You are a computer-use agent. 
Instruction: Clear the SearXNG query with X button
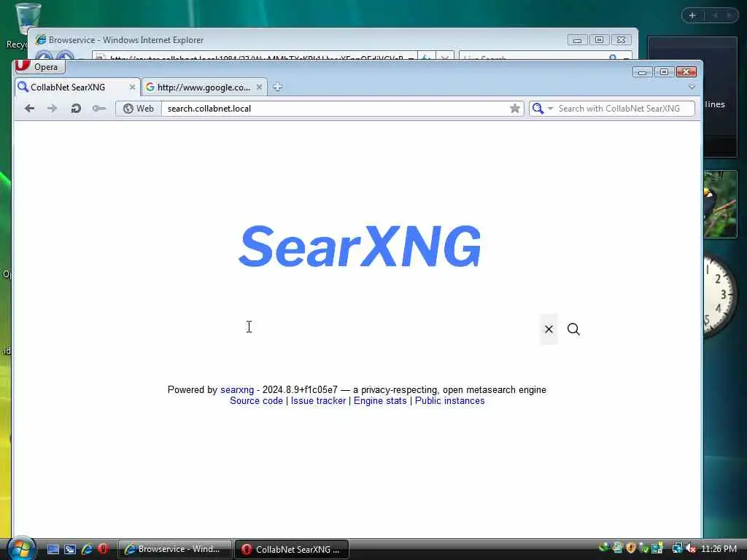[x=549, y=329]
